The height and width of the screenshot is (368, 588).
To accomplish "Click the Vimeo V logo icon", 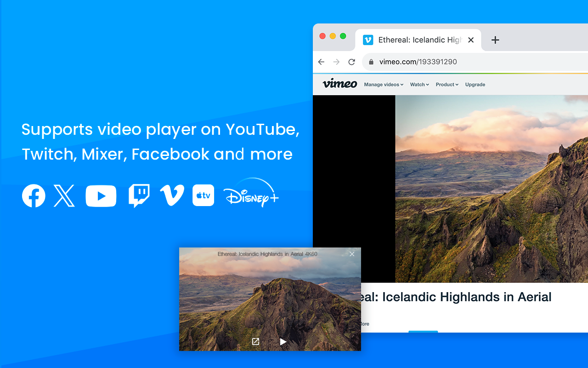I will click(x=172, y=195).
